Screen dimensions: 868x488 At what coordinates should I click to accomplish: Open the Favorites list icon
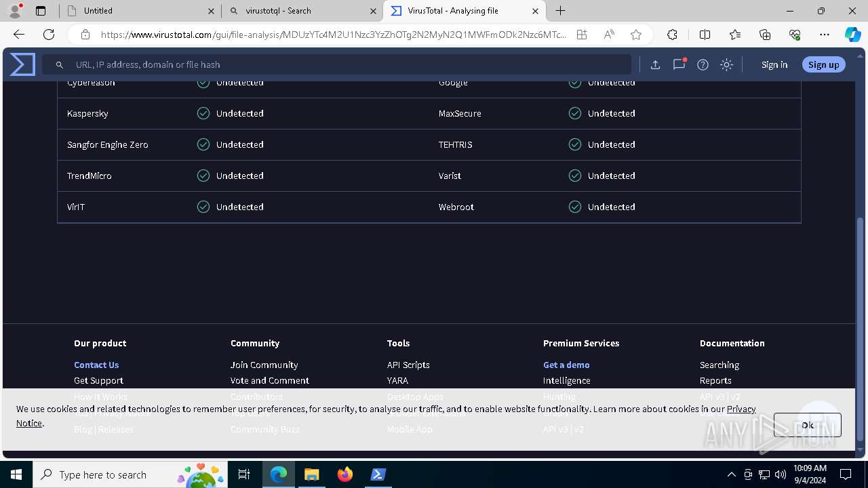click(735, 35)
